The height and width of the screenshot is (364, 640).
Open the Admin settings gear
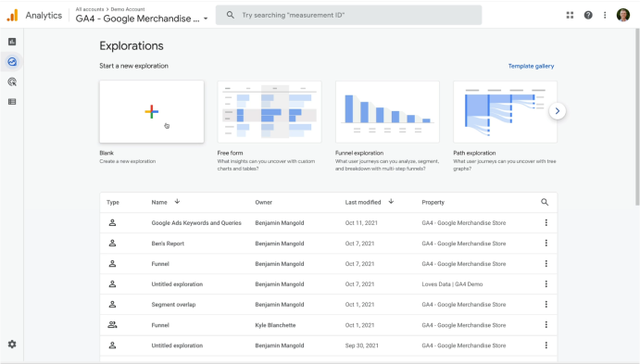tap(12, 344)
